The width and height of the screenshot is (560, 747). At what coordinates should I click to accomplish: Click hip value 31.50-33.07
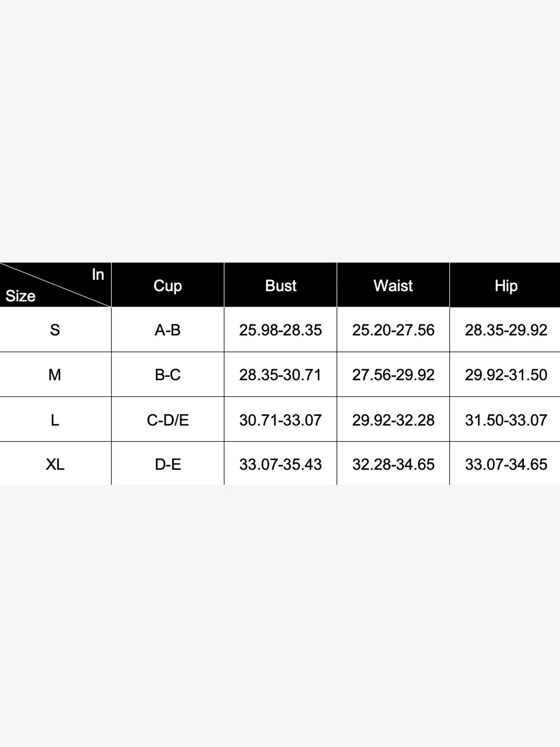pyautogui.click(x=505, y=419)
